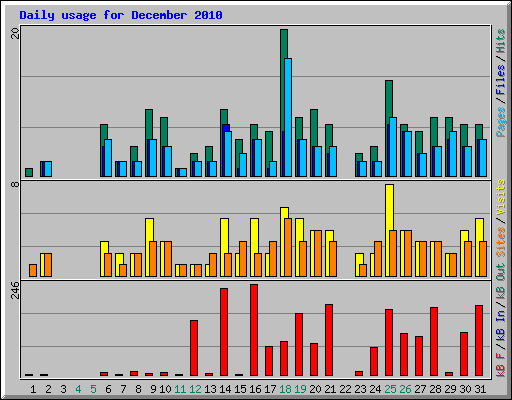Click day label '27' on the x-axis
This screenshot has height=400, width=512.
point(420,389)
